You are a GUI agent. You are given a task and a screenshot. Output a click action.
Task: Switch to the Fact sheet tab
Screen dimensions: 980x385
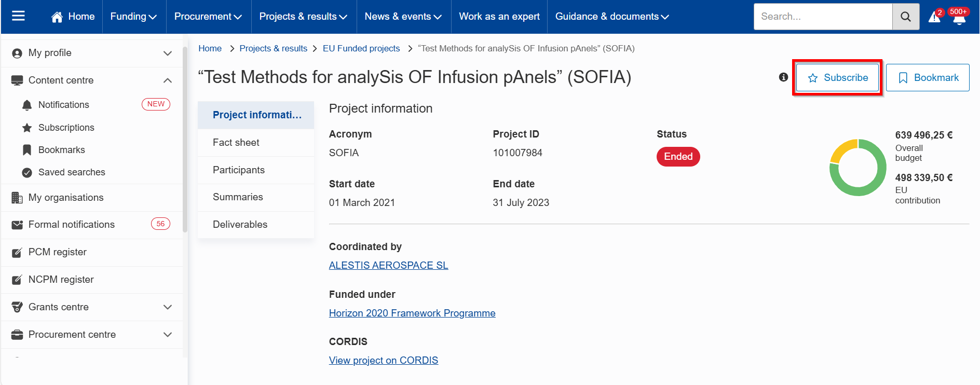pyautogui.click(x=256, y=143)
